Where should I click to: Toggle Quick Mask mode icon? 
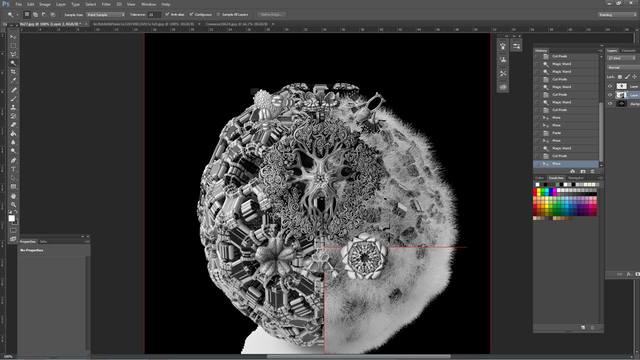tap(13, 231)
